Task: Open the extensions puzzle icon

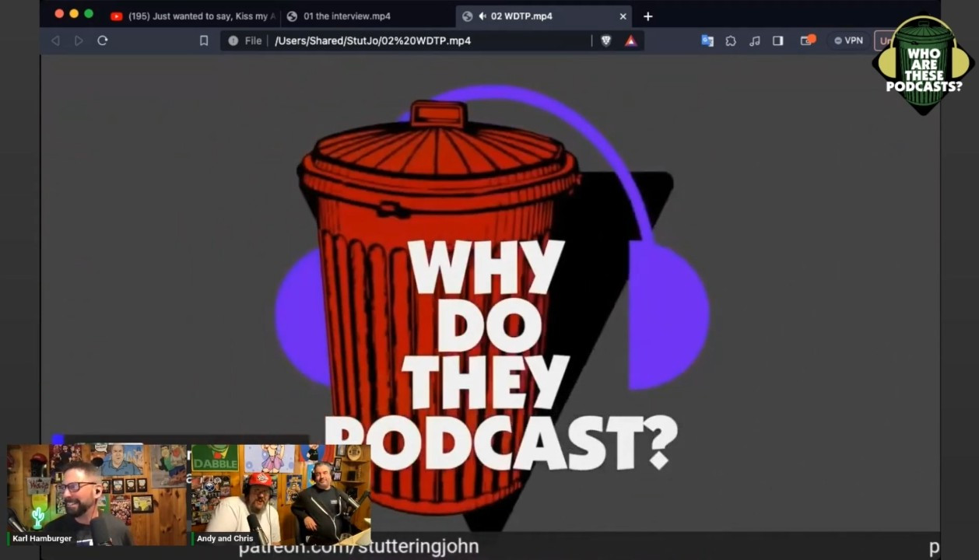Action: point(731,40)
